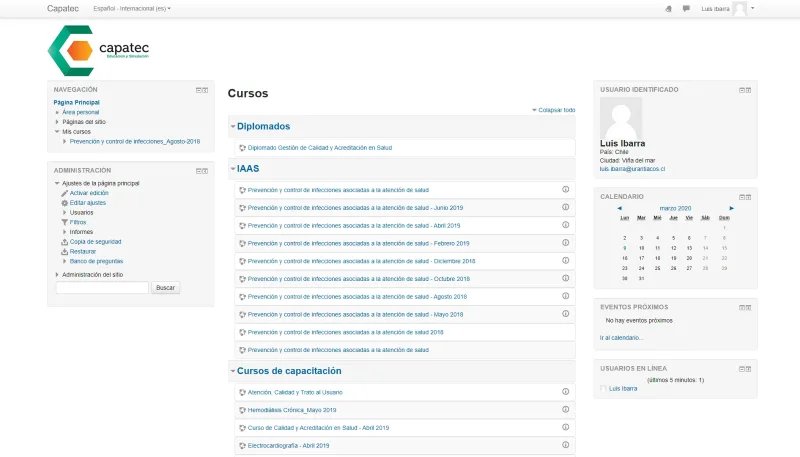Open Luis Ibarra in online users

point(623,389)
